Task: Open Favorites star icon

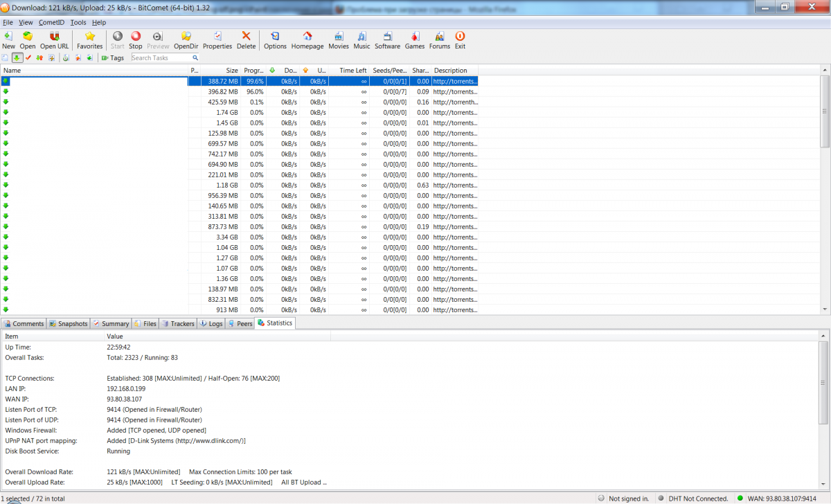Action: (90, 40)
